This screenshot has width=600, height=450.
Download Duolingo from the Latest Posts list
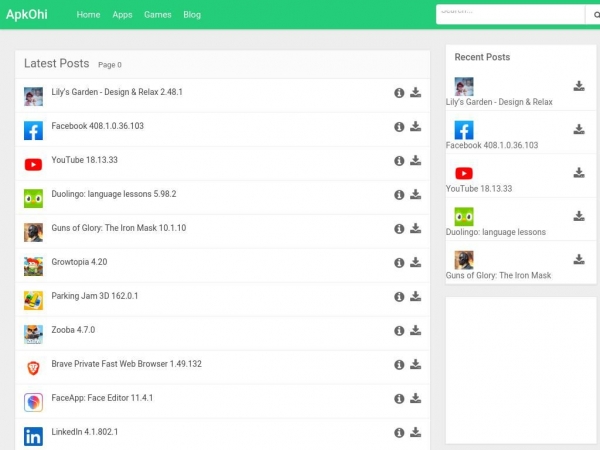tap(416, 194)
